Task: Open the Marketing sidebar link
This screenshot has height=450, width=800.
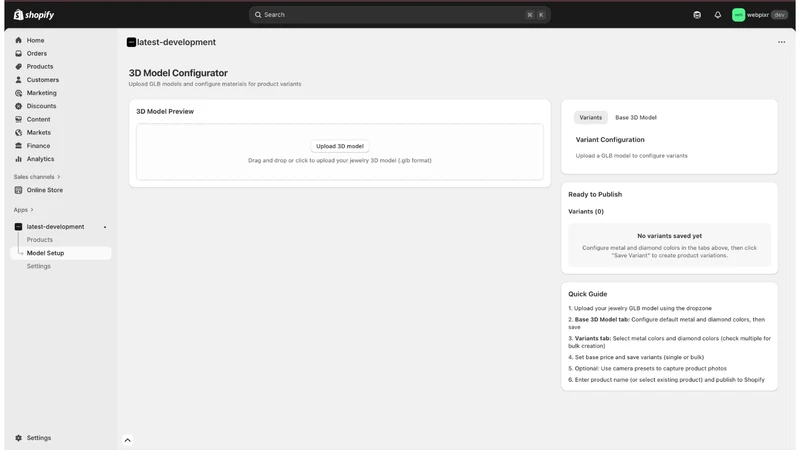Action: pyautogui.click(x=42, y=93)
